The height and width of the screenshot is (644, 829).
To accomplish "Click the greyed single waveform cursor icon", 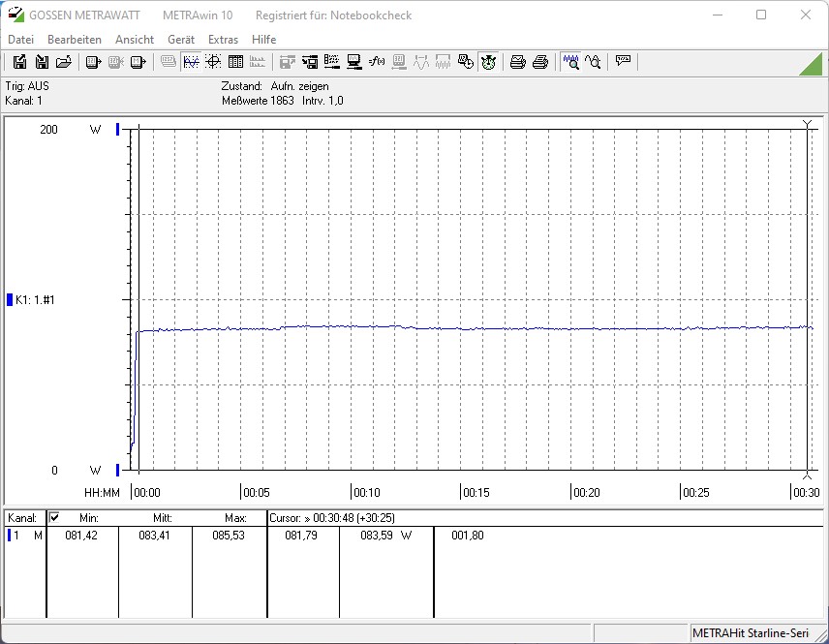I will [421, 62].
